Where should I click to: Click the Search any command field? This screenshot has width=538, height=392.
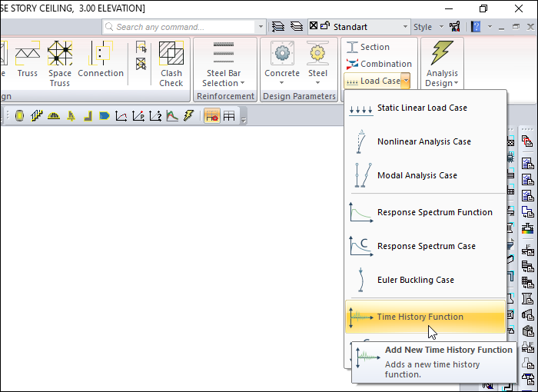tap(183, 27)
